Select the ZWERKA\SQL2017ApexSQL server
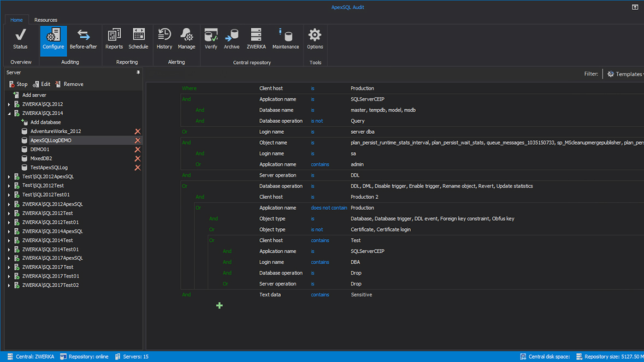The image size is (644, 362). tap(52, 258)
